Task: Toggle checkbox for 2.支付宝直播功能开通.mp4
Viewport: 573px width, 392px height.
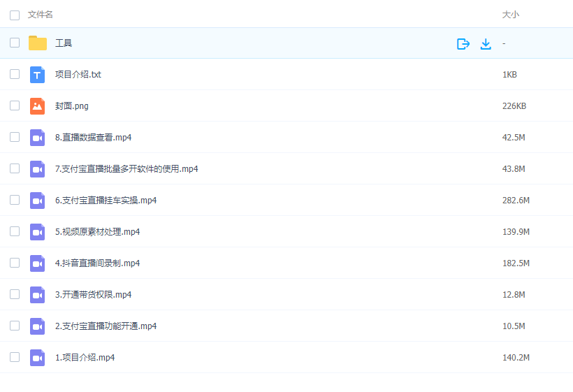Action: click(x=15, y=326)
